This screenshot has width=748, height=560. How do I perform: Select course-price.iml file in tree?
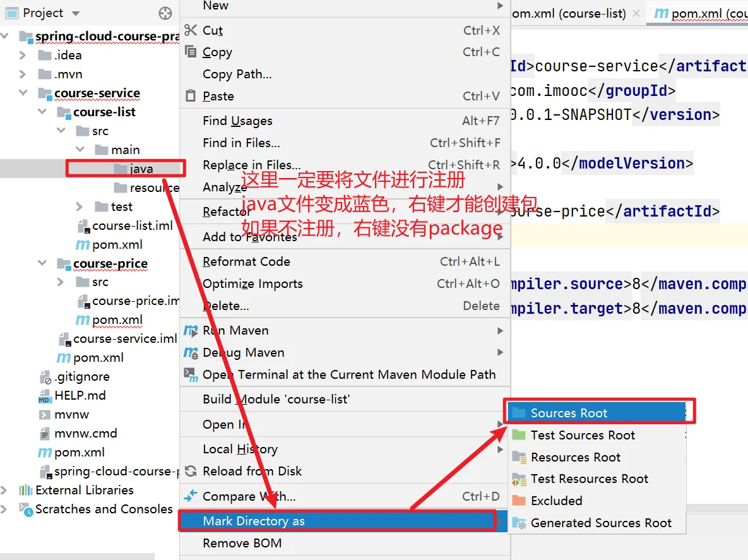click(128, 301)
